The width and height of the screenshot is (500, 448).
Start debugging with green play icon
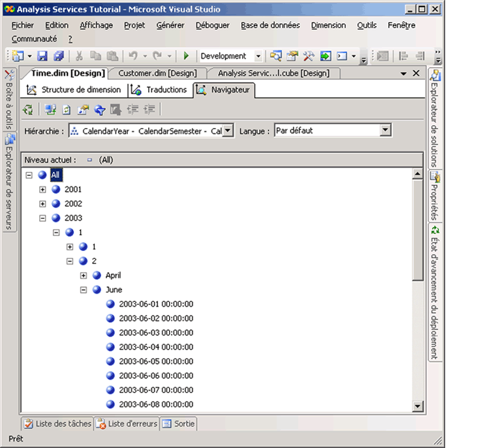coord(186,56)
